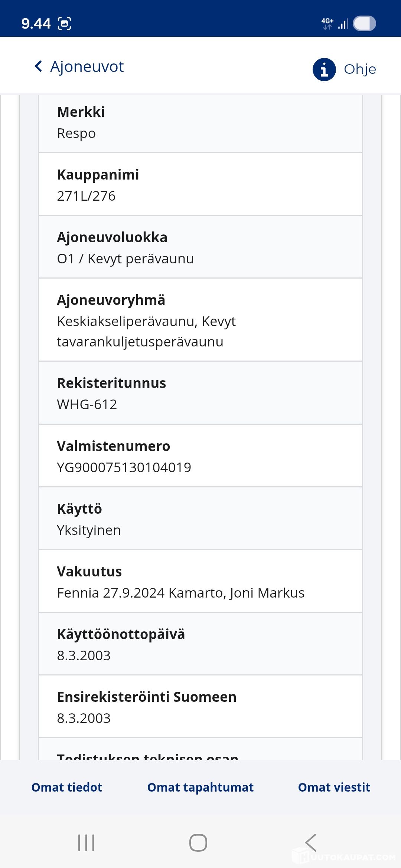Tap the Merkki Respo row
The image size is (401, 868).
[x=200, y=123]
